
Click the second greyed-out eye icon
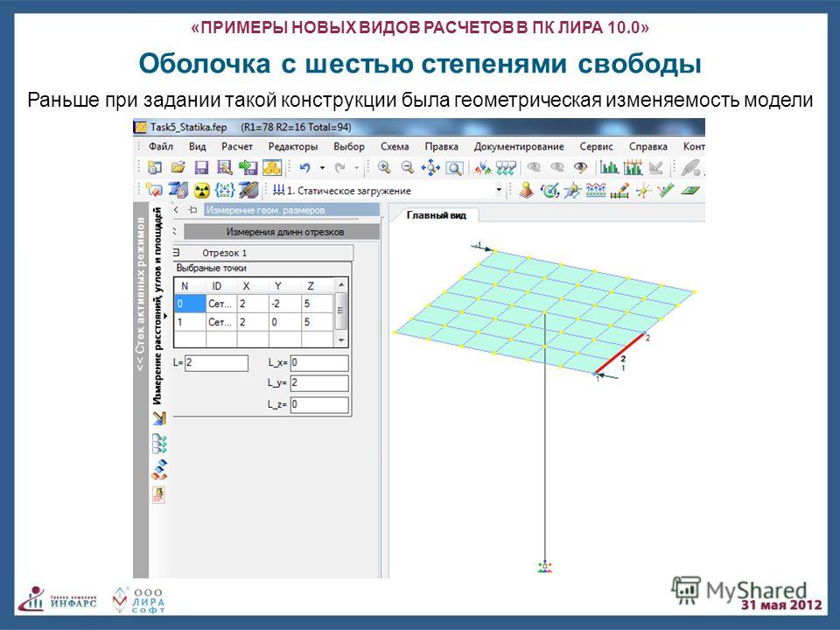point(557,167)
